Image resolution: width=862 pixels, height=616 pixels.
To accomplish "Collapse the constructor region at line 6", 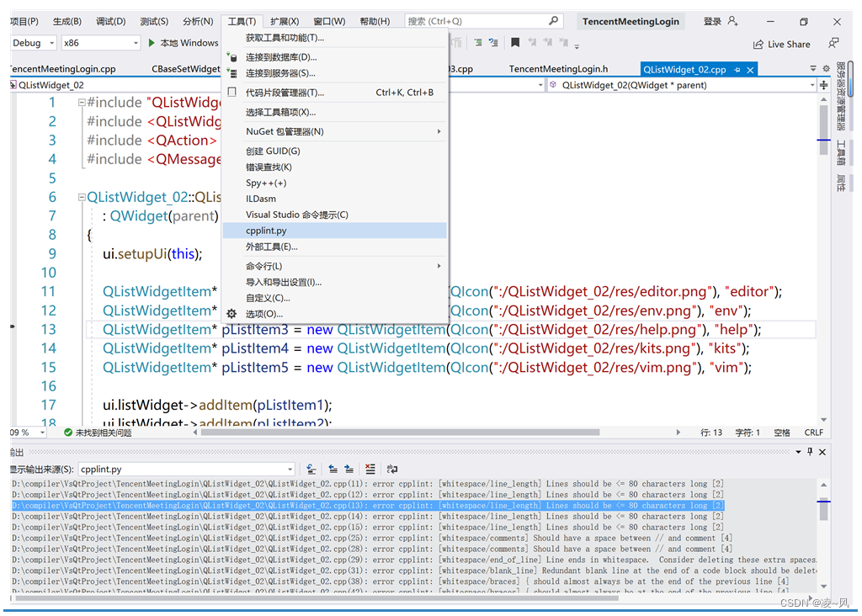I will [82, 197].
